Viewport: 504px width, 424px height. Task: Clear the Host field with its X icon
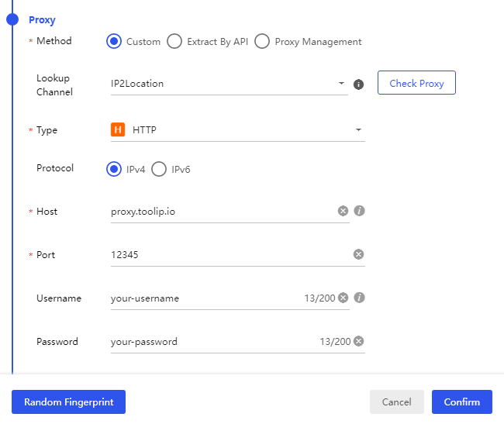[x=343, y=211]
